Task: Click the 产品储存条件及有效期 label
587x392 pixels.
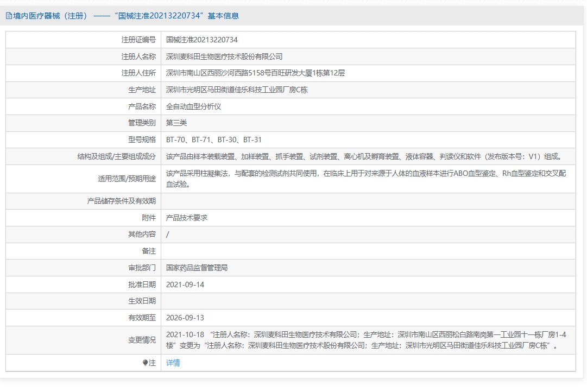Action: click(121, 201)
